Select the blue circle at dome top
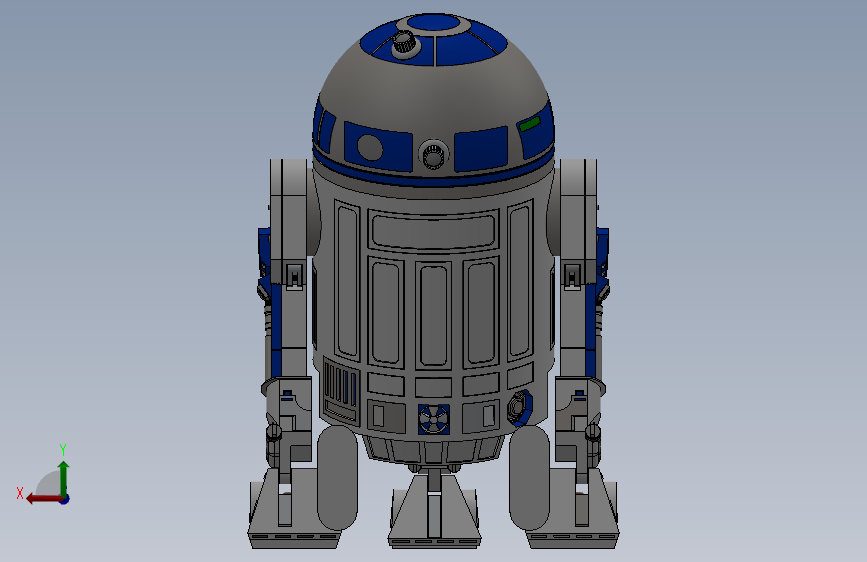 (x=435, y=23)
